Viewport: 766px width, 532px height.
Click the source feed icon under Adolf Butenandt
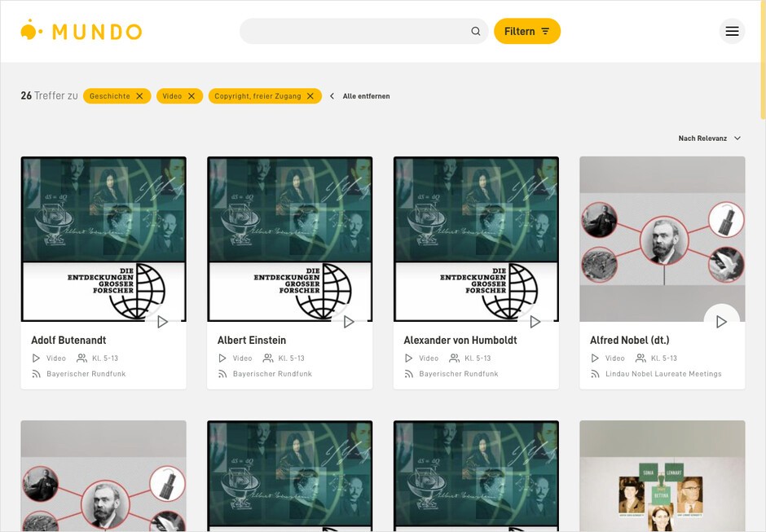pos(36,374)
